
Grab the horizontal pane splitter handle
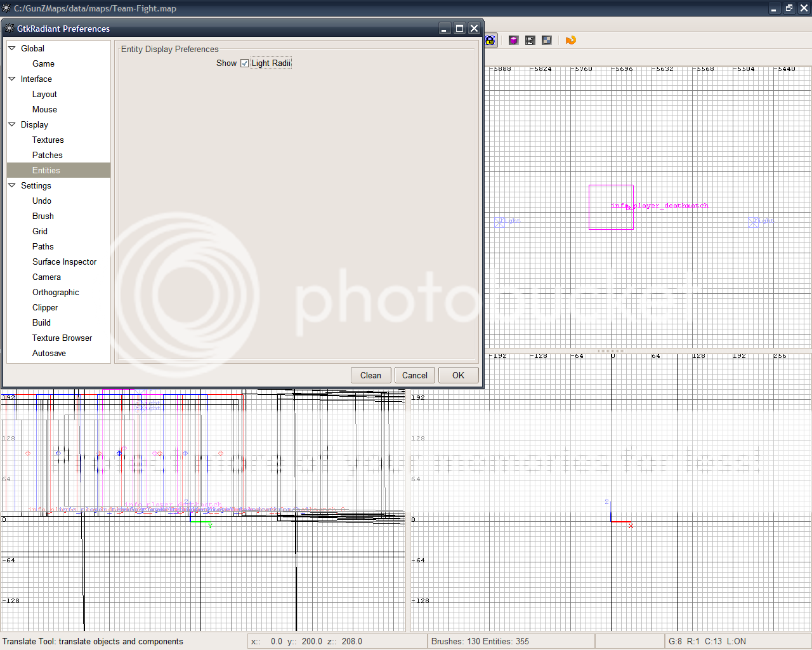click(611, 351)
